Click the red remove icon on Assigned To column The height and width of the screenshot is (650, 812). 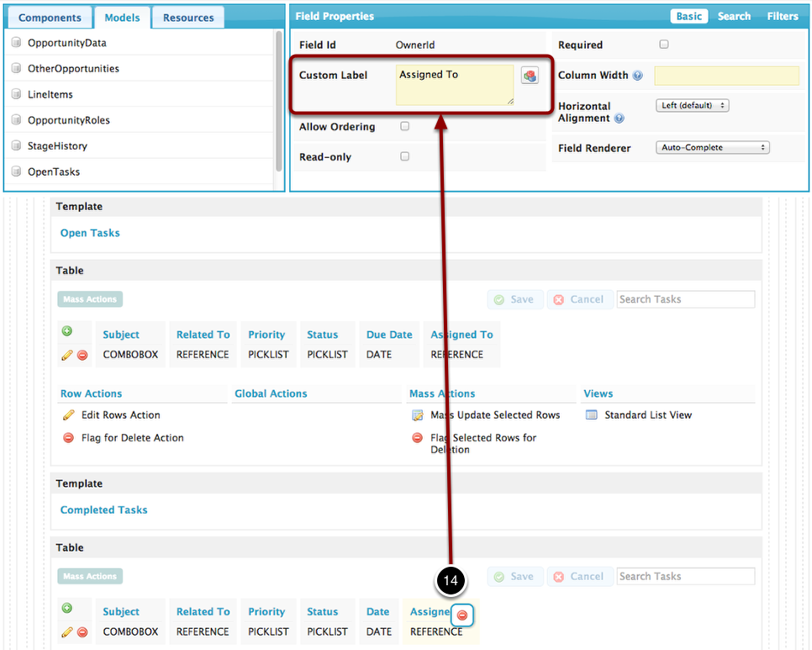[462, 616]
